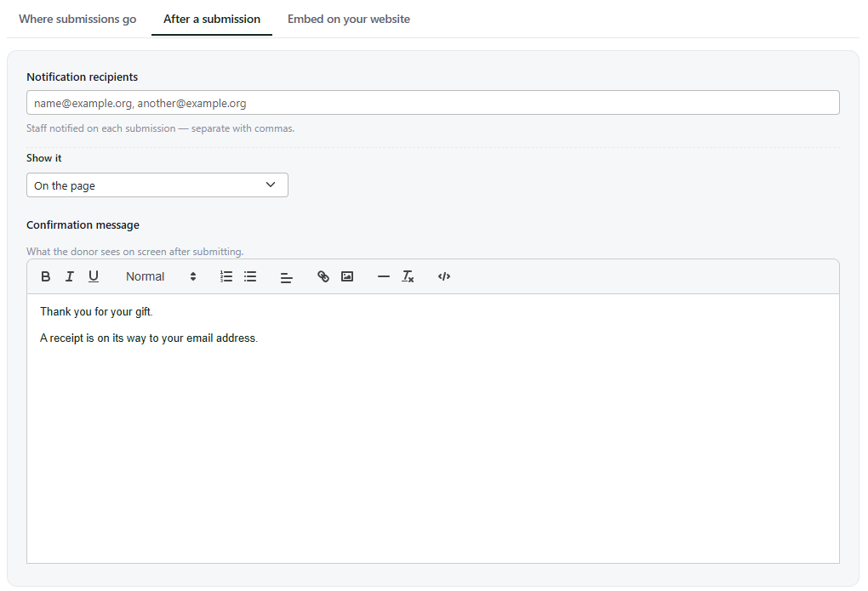Toggle underline formatting in the editor toolbar
The width and height of the screenshot is (868, 591).
(94, 276)
